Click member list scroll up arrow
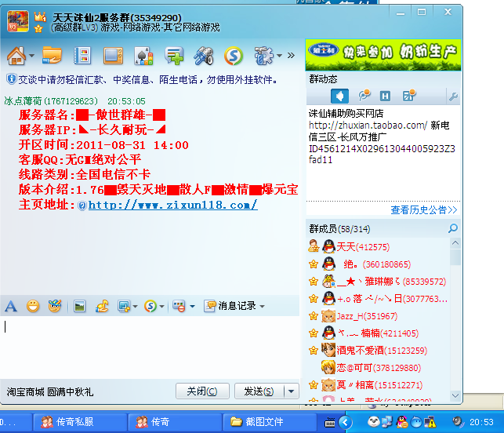This screenshot has width=504, height=433. [x=455, y=243]
